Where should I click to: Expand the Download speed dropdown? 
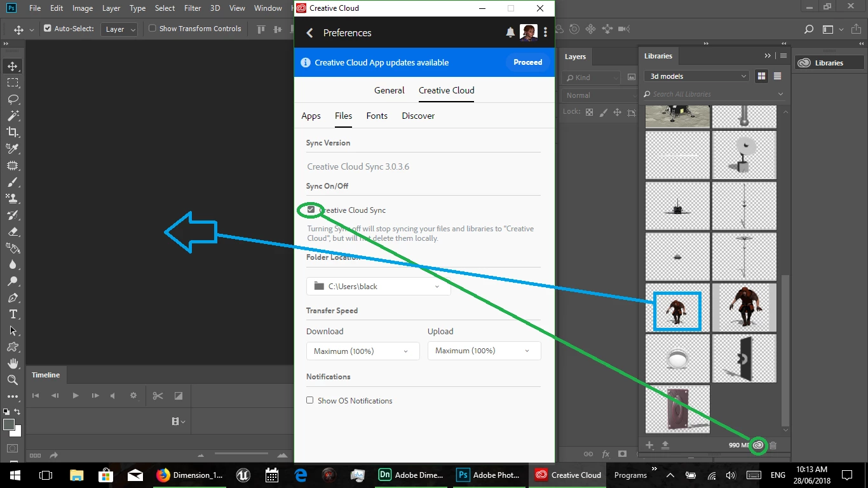(x=362, y=351)
